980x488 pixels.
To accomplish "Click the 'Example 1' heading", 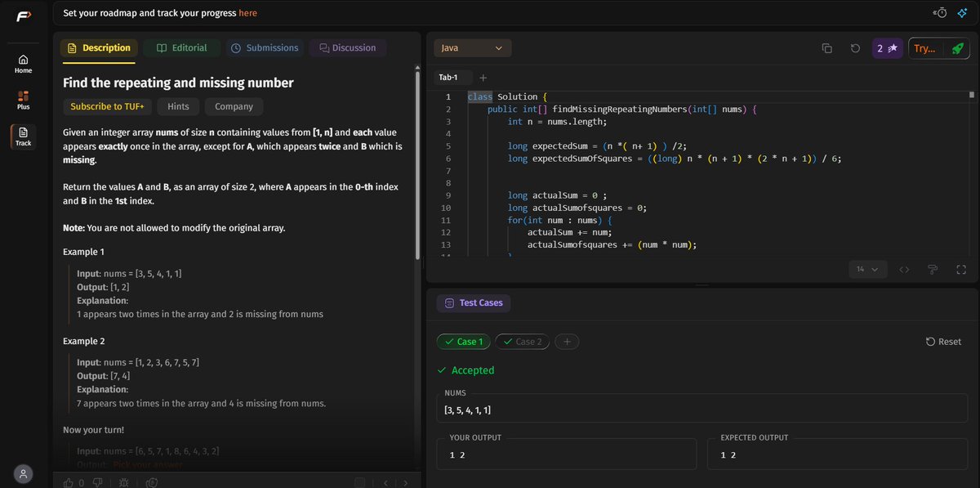I will pos(83,252).
